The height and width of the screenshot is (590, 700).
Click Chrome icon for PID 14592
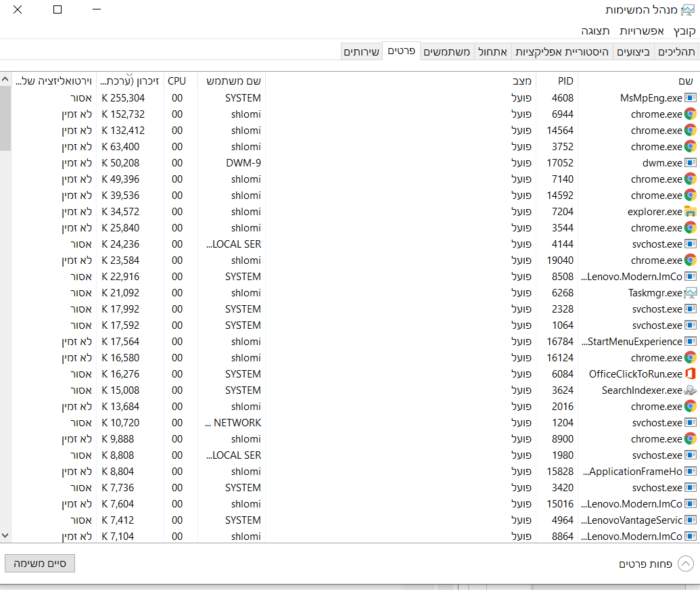click(690, 195)
